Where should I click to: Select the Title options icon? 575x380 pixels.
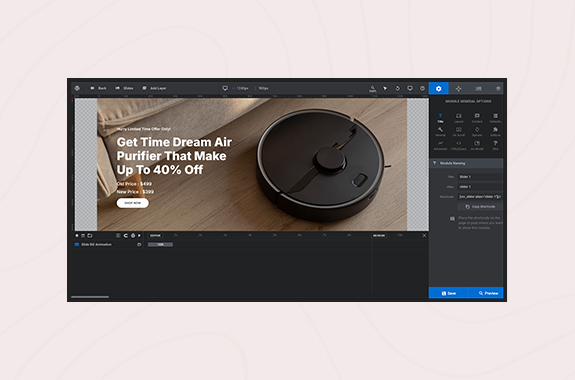pyautogui.click(x=440, y=118)
